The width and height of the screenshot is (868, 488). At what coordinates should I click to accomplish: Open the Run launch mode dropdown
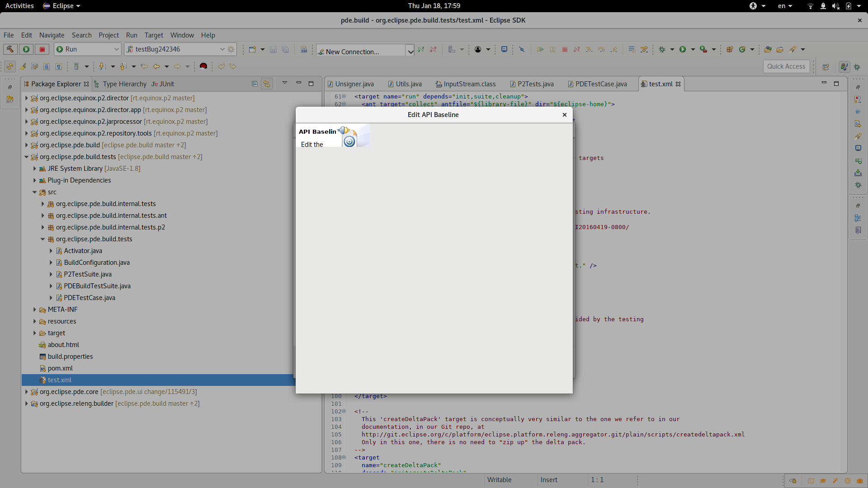coord(87,49)
